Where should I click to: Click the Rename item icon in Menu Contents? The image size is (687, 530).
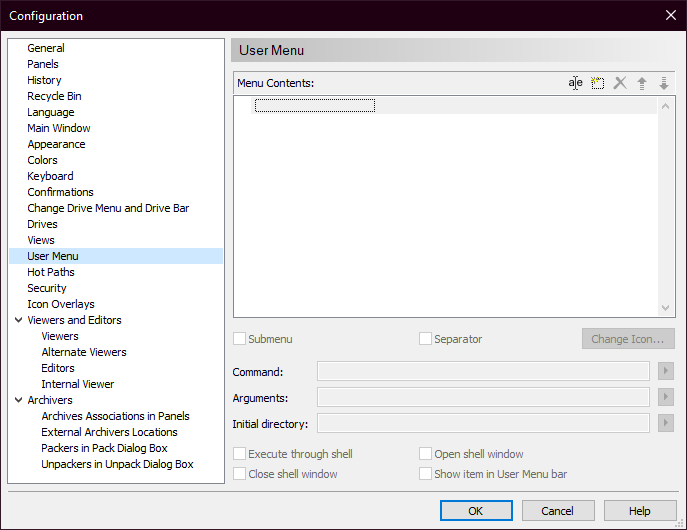tap(576, 83)
